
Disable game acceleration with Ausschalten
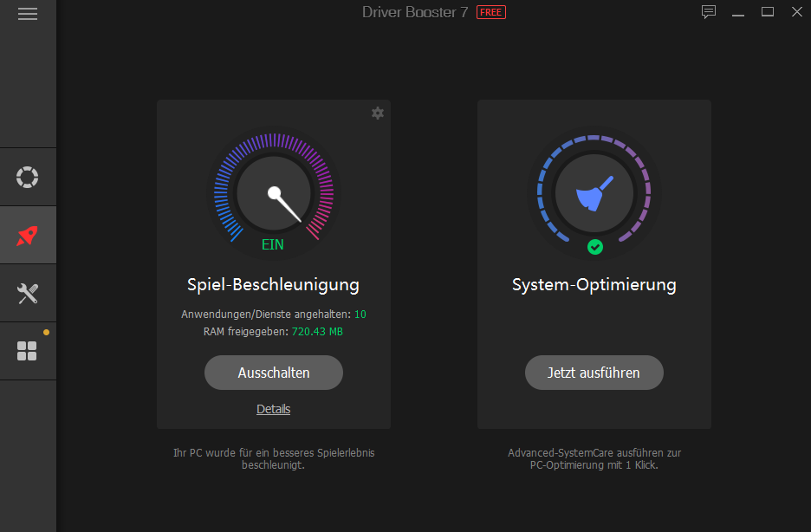point(273,372)
